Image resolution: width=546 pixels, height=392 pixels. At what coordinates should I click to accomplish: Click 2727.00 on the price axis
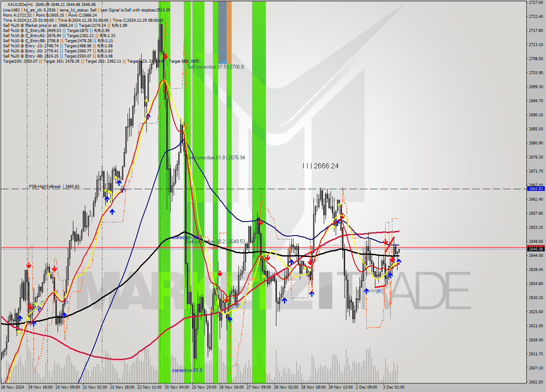pos(535,3)
